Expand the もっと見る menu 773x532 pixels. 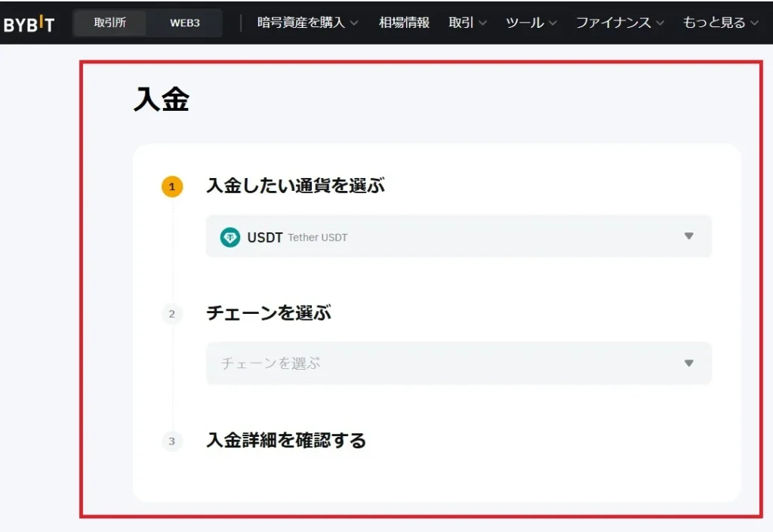click(720, 23)
